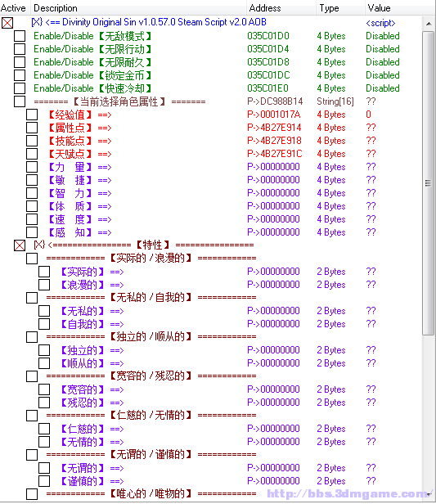Freeze the 浪漫的 trait checkbox
Image resolution: width=436 pixels, height=504 pixels.
pyautogui.click(x=44, y=285)
